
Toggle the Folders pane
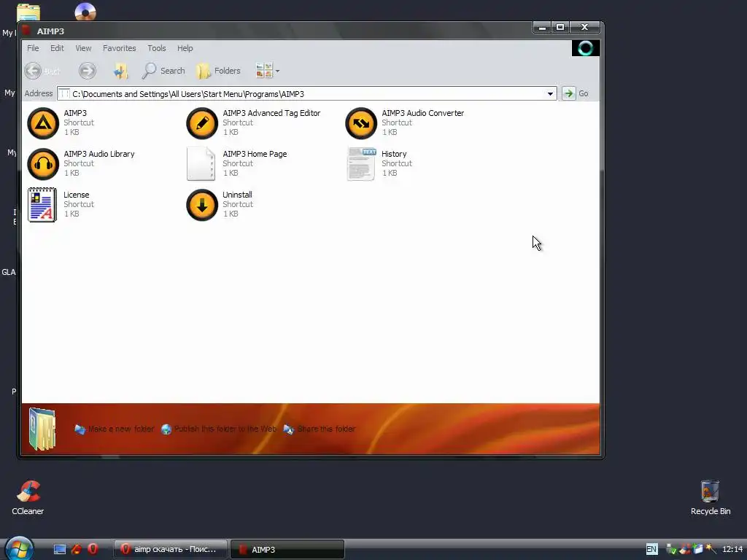coord(218,71)
